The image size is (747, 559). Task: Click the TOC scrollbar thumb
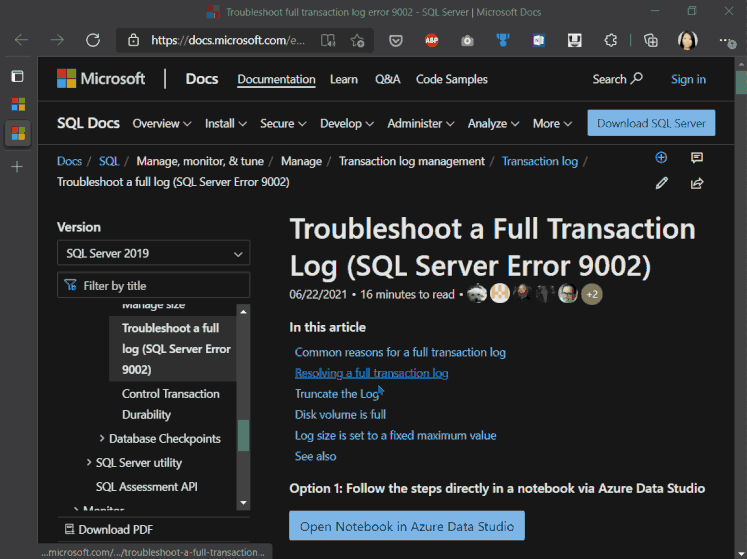[243, 435]
